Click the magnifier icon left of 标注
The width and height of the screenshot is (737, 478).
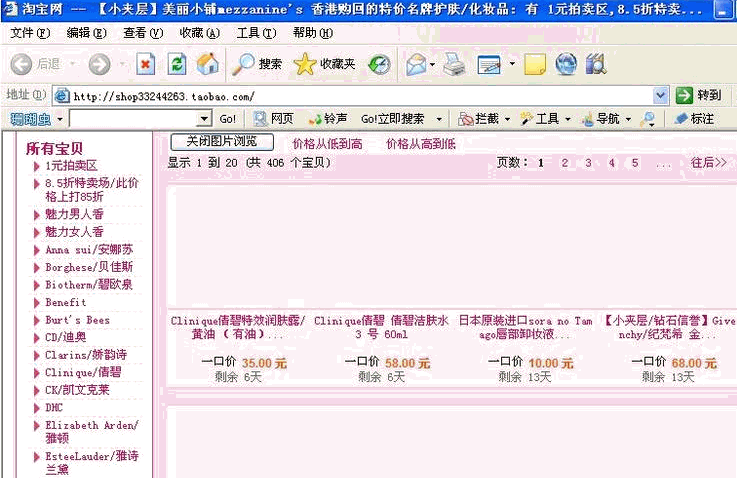click(648, 119)
